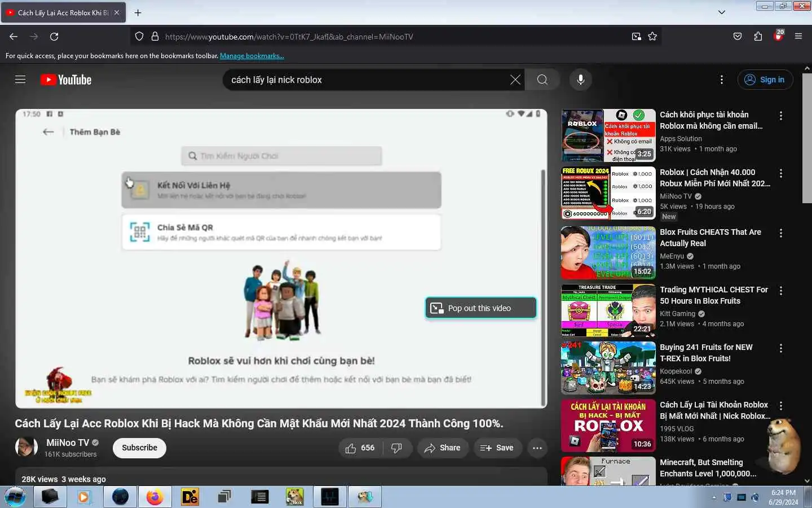Viewport: 812px width, 508px height.
Task: Clear the search query with X icon
Action: [x=515, y=80]
